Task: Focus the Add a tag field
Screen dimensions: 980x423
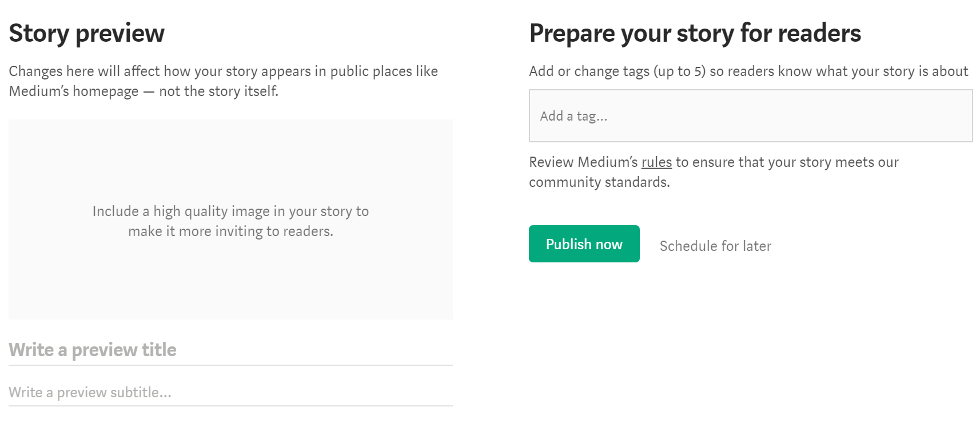Action: pyautogui.click(x=750, y=116)
